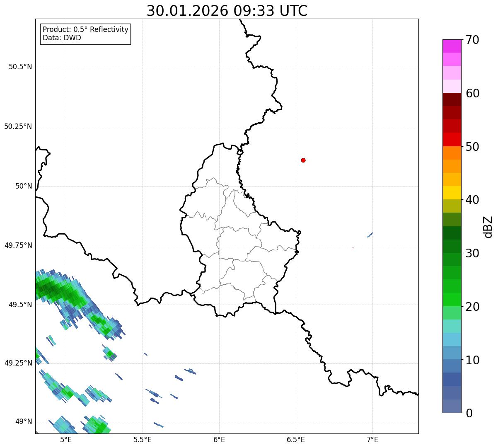
Task: Click the 49.25°N latitude label
Action: (x=18, y=363)
